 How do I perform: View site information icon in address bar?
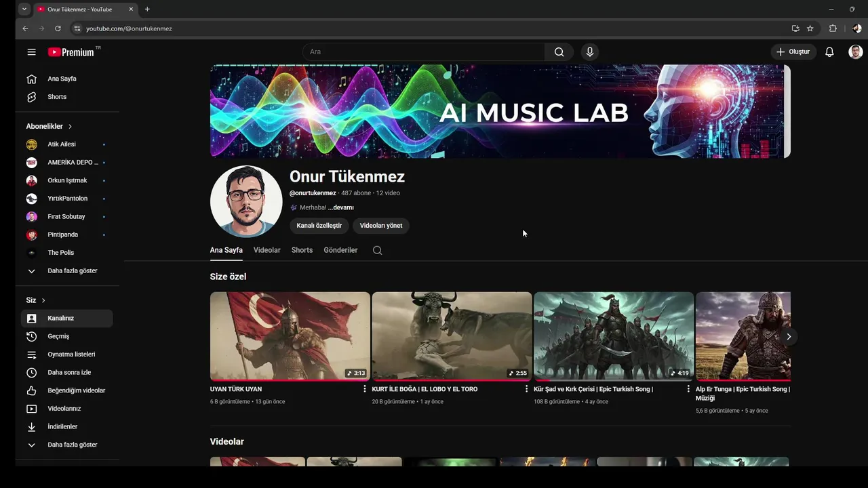click(77, 28)
